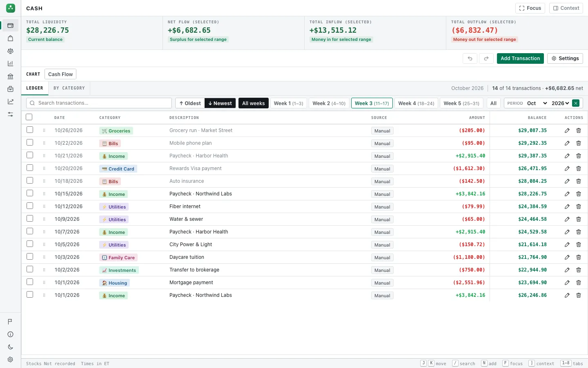Click the flag icon in sidebar
Screen dimensions: 588x368
[11, 322]
